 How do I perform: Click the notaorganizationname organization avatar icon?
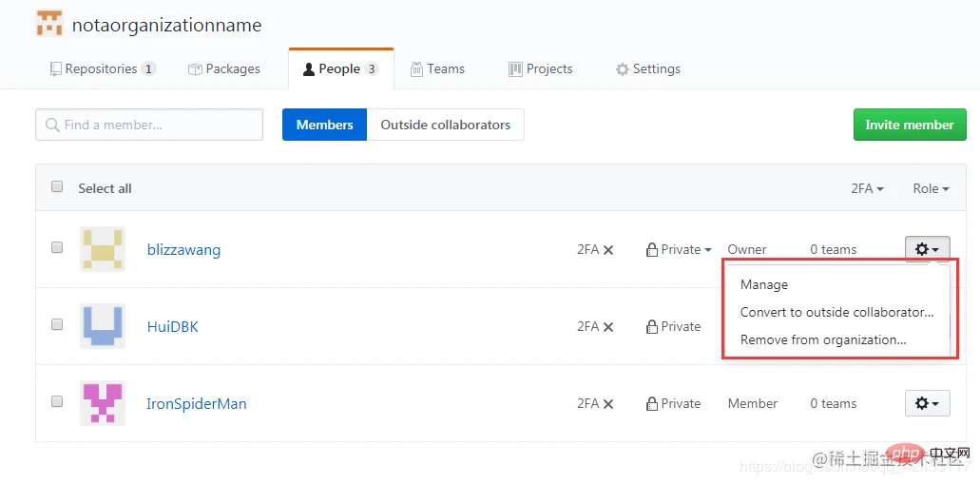[x=49, y=24]
